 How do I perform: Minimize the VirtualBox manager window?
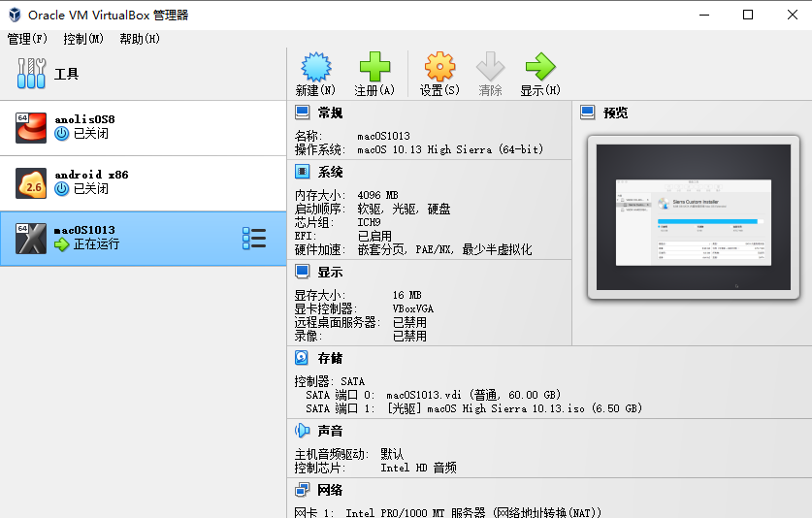[704, 15]
